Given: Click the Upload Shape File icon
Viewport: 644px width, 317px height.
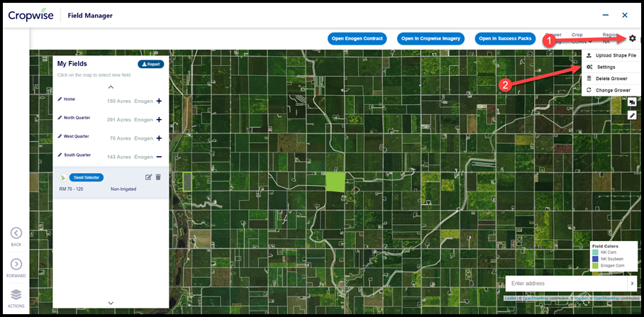Looking at the screenshot, I should pyautogui.click(x=589, y=55).
